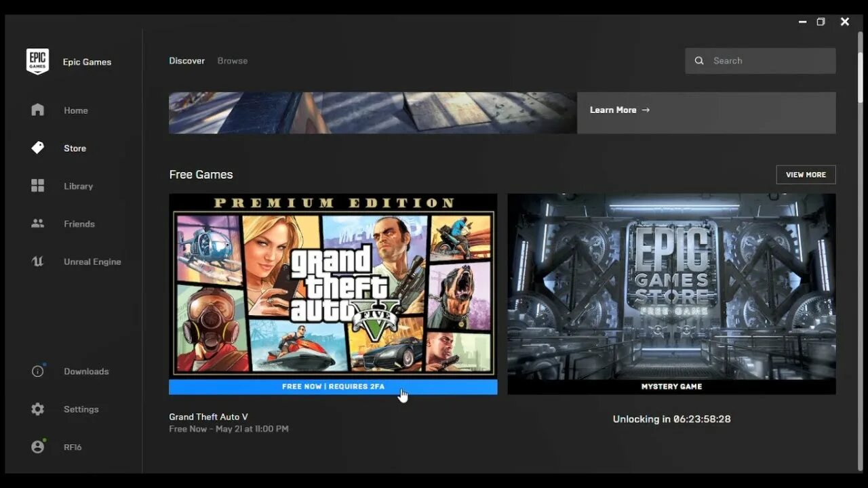This screenshot has width=868, height=488.
Task: Open the Downloads label in the sidebar
Action: click(86, 371)
